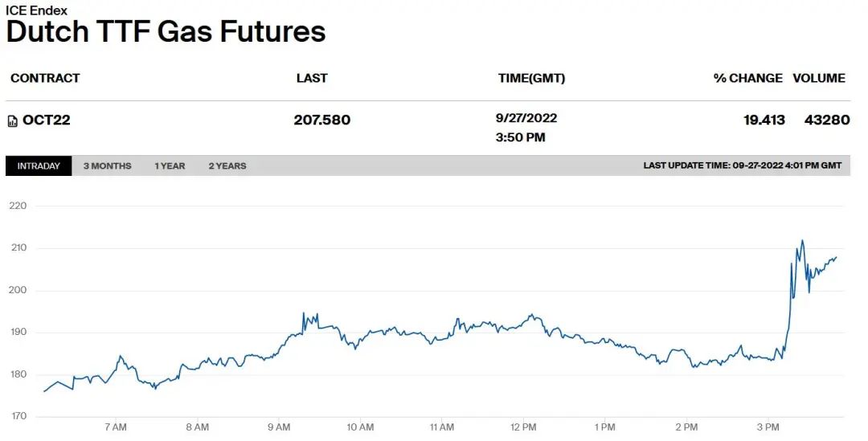
Task: Show the 2 YEARS chart range
Action: [227, 166]
